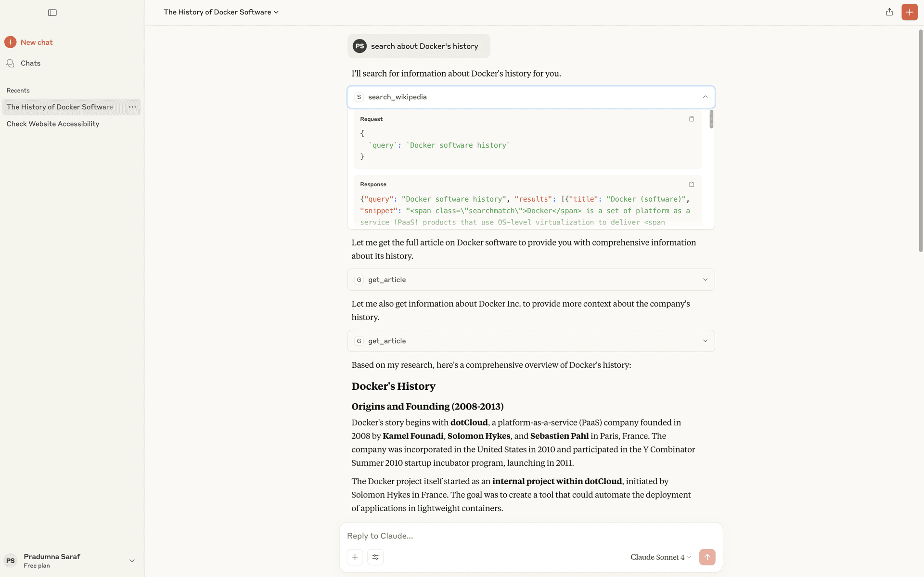
Task: Collapse the search_wikipedia tool panel
Action: pos(705,97)
